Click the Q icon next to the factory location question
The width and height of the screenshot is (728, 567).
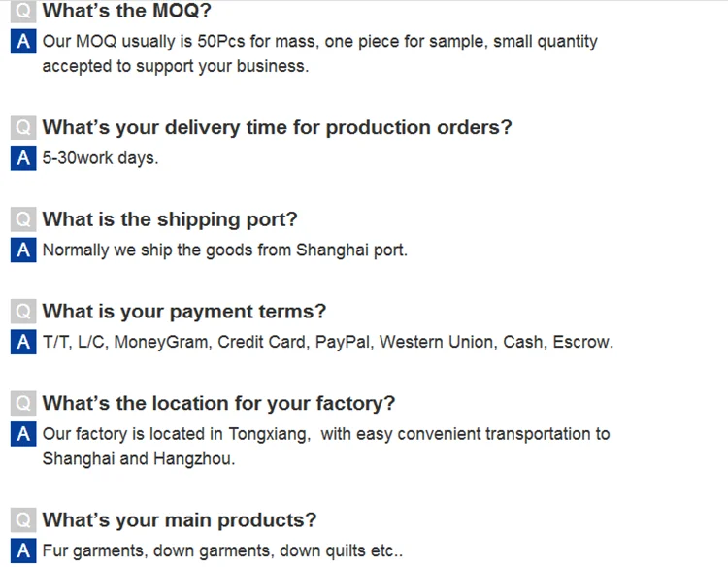pos(23,404)
